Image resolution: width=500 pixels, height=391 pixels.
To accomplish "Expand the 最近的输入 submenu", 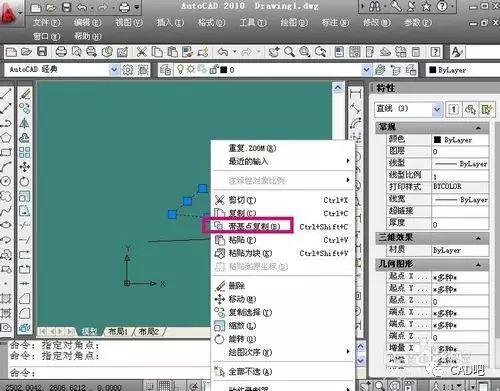I will [x=283, y=161].
